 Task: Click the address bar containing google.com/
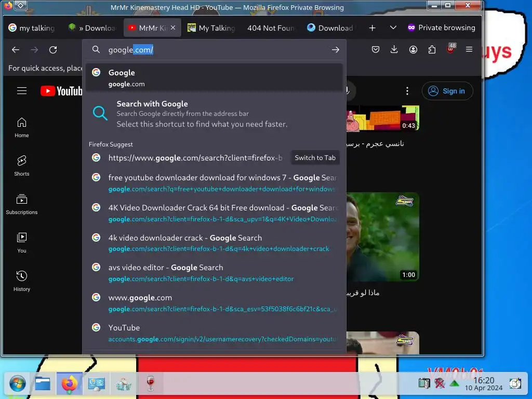[214, 50]
